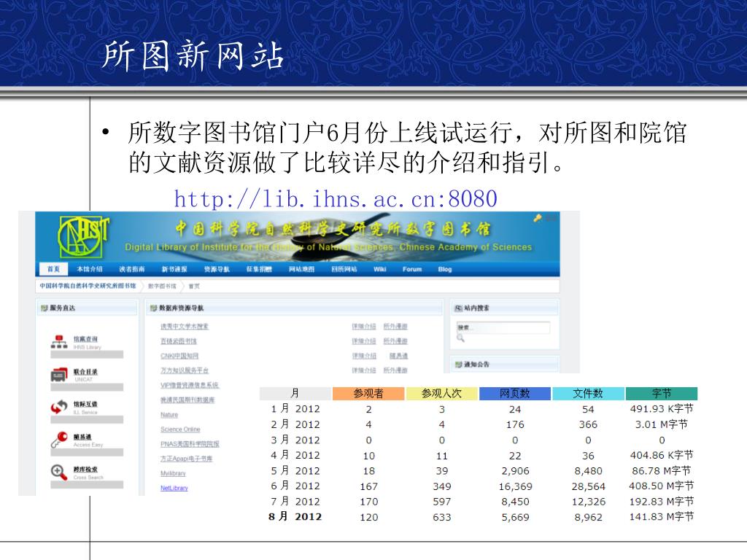Click 详细介绍 in the 读秀 row

click(364, 326)
